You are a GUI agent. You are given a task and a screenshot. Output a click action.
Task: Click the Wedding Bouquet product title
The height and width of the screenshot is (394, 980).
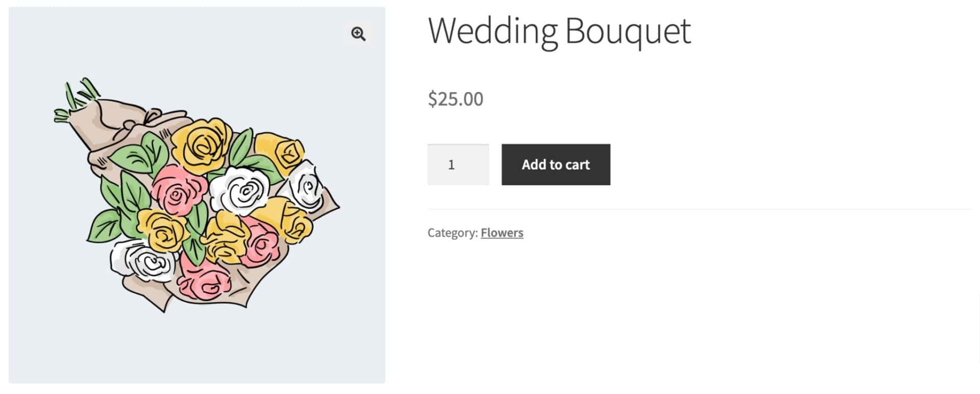559,31
